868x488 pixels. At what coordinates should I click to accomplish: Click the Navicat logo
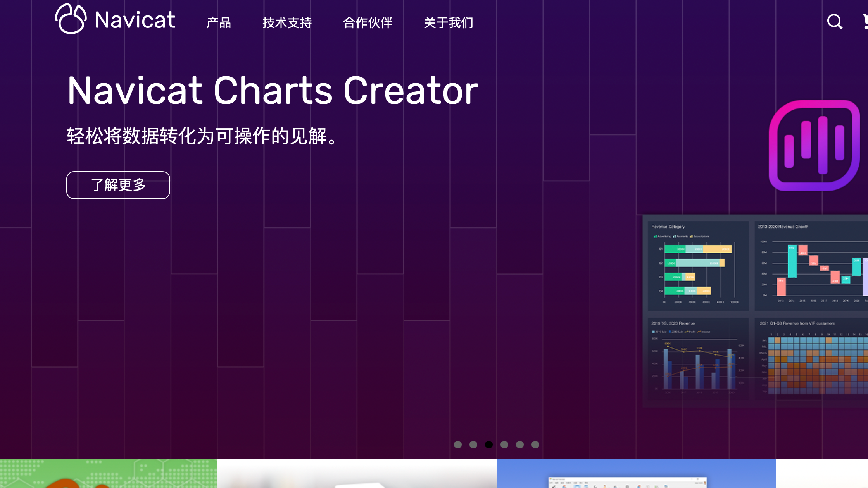click(115, 19)
